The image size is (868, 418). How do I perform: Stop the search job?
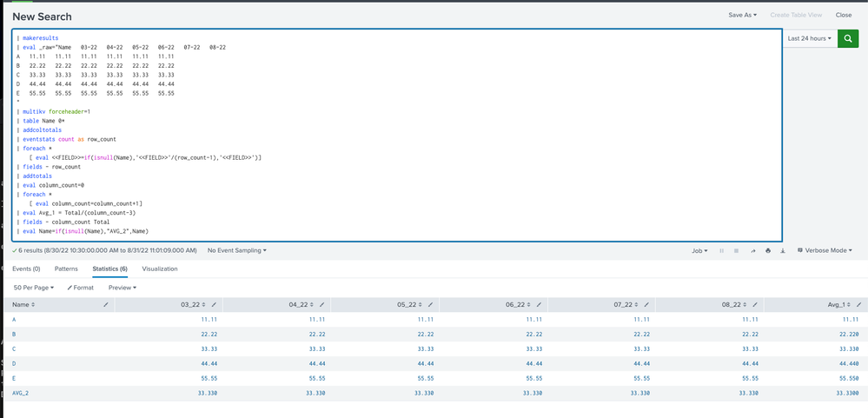737,250
